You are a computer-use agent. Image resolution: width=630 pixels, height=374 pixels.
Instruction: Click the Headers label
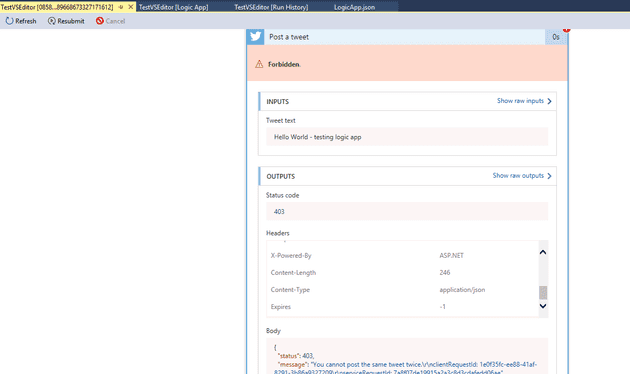(x=278, y=233)
